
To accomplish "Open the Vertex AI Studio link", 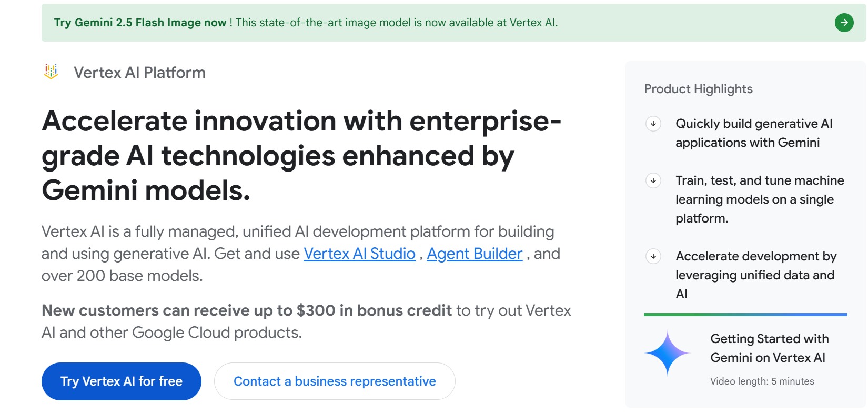I will coord(359,254).
